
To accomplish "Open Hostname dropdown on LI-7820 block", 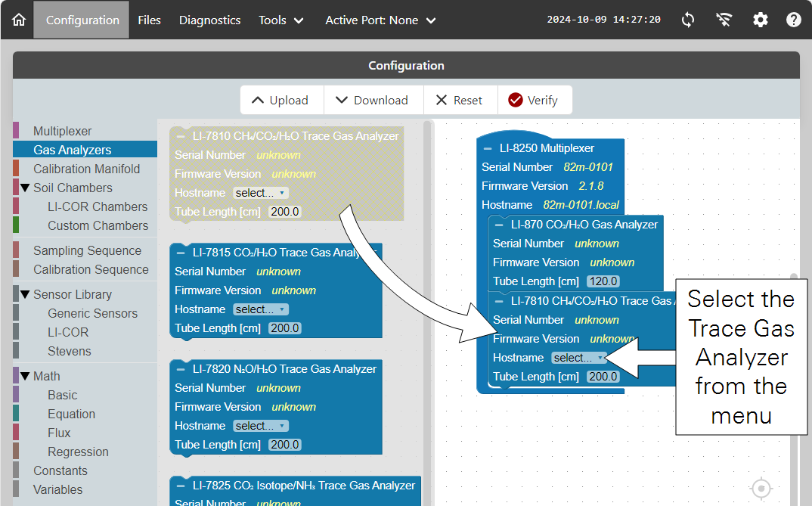I will click(x=261, y=427).
